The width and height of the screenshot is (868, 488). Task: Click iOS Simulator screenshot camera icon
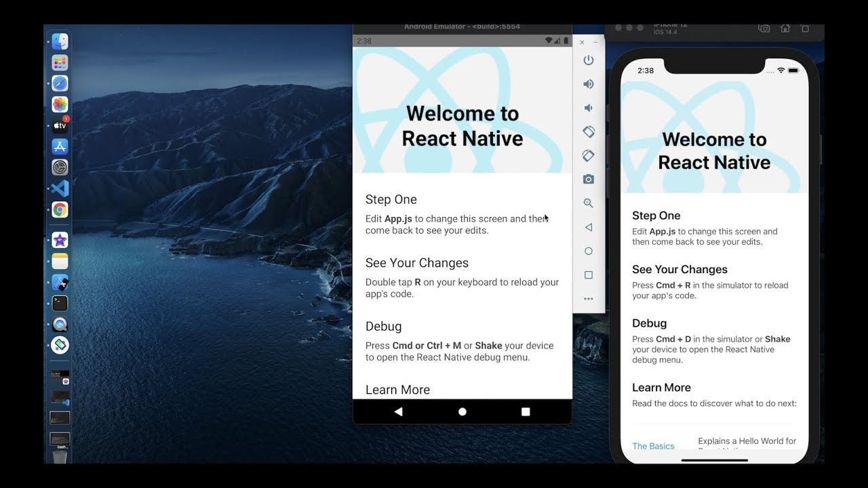click(764, 28)
